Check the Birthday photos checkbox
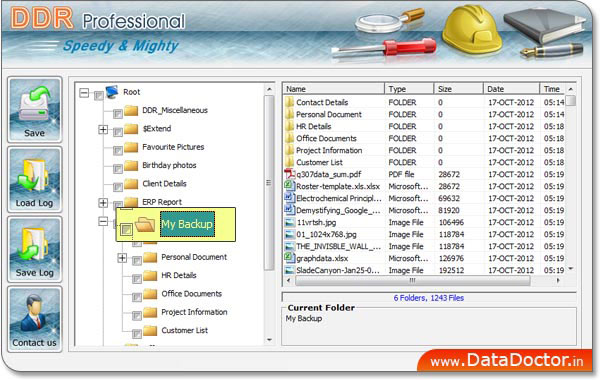 click(118, 169)
